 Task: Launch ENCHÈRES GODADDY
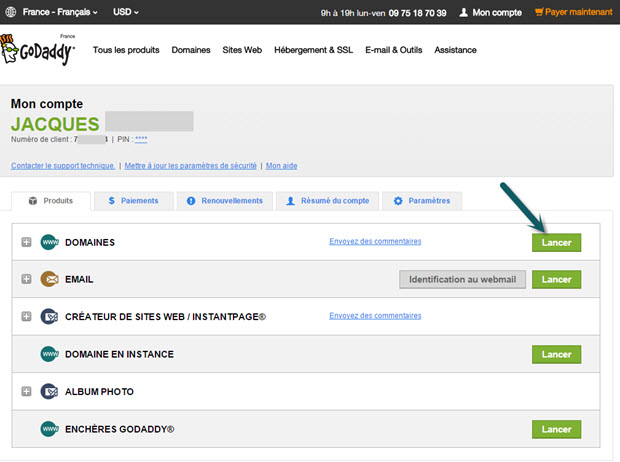tap(556, 429)
